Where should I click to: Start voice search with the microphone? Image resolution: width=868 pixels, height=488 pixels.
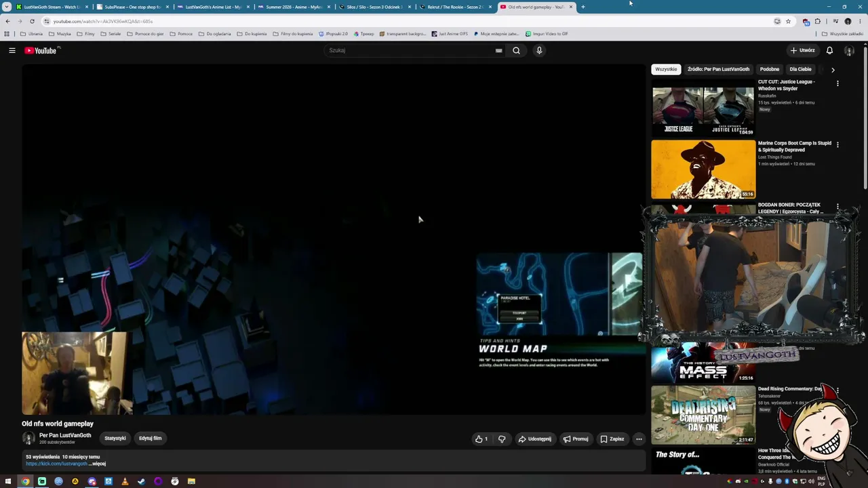(539, 50)
